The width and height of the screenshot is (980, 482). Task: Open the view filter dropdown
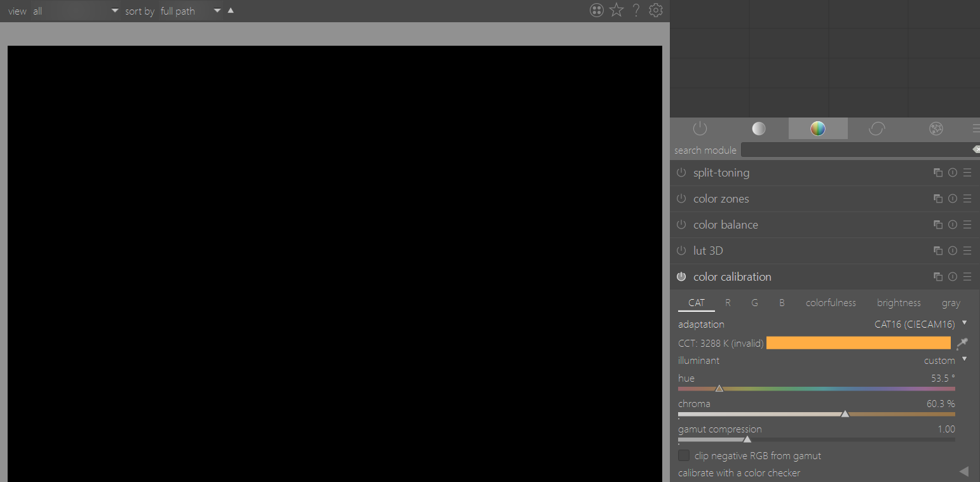tap(113, 10)
